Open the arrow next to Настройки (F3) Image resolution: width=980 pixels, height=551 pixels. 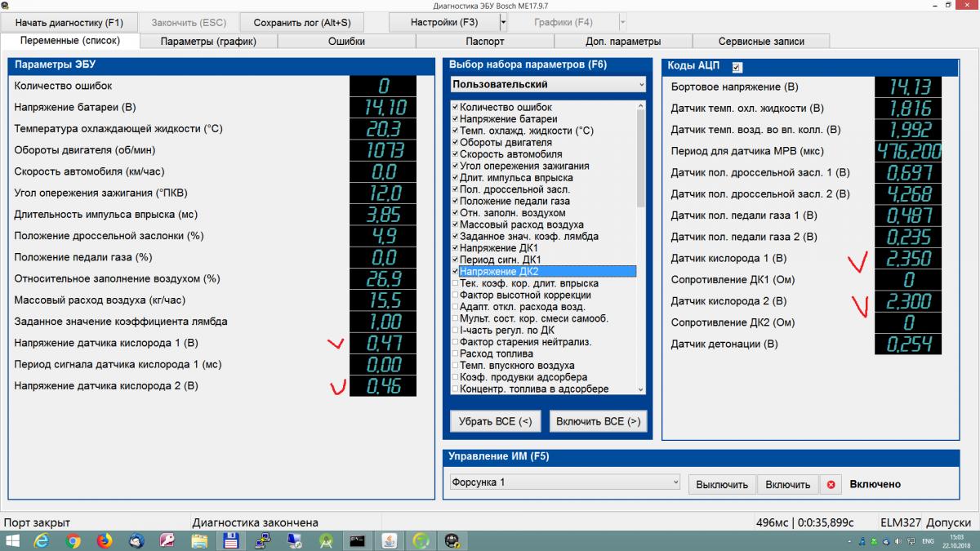pyautogui.click(x=503, y=22)
